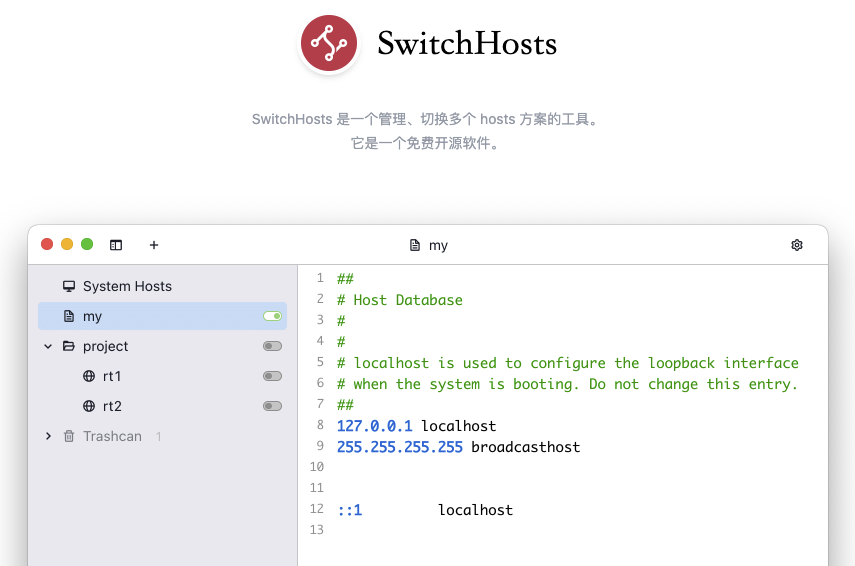Turn on the rt1 toggle switch
The image size is (855, 566).
tap(272, 376)
